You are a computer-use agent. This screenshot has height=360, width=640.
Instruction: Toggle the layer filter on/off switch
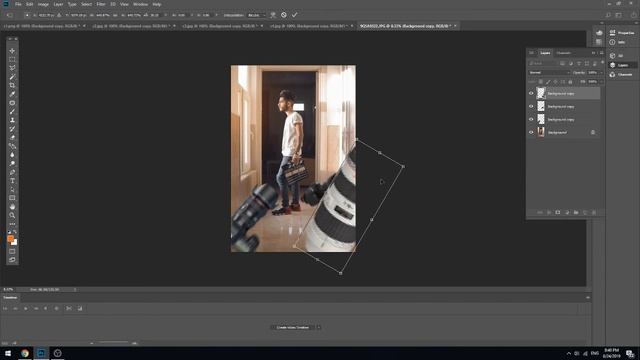coord(602,63)
